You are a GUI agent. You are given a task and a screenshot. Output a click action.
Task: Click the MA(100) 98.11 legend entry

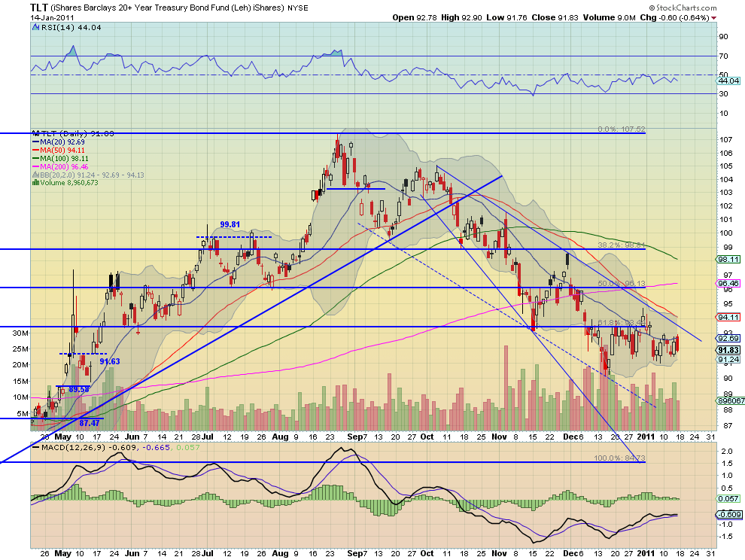64,158
